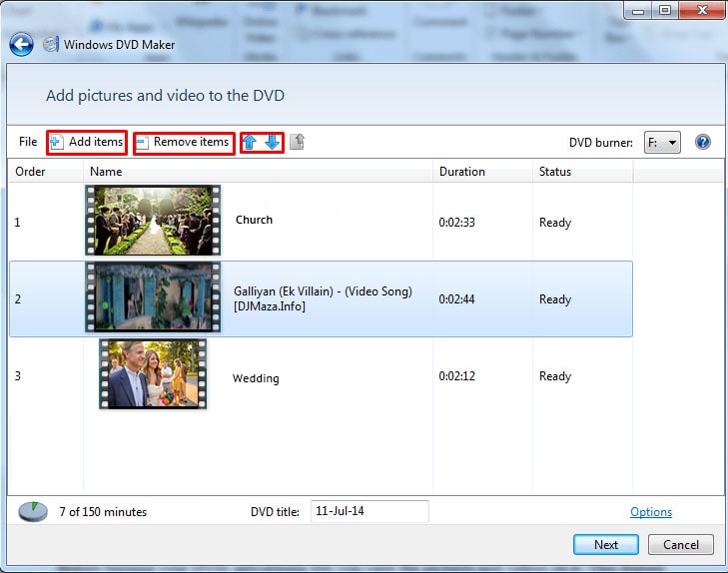The image size is (728, 573).
Task: Click the disc space pie chart icon
Action: click(32, 512)
